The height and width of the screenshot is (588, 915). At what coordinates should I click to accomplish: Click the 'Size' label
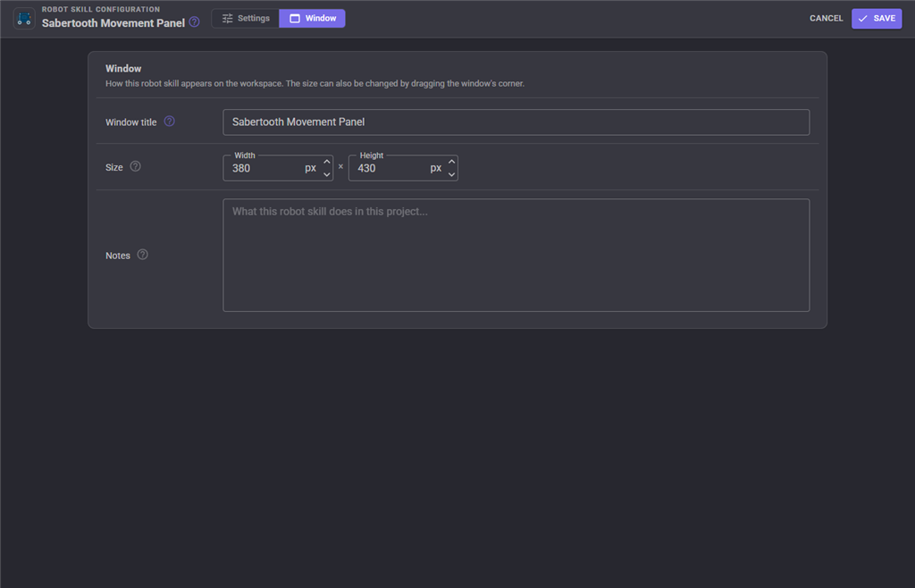tap(113, 167)
